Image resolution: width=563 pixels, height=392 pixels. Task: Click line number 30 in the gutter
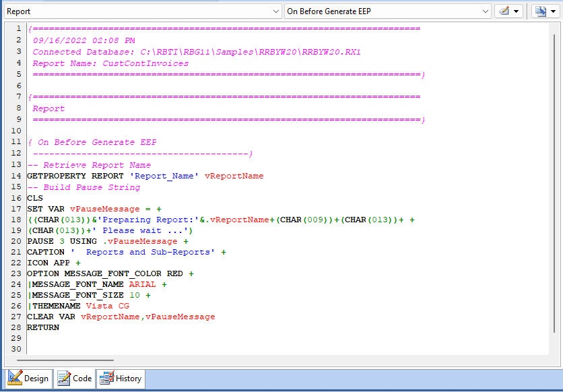click(x=16, y=349)
